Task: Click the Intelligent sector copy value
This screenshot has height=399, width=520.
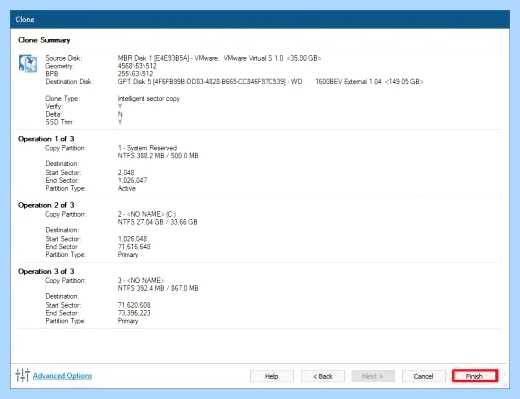Action: click(x=149, y=99)
